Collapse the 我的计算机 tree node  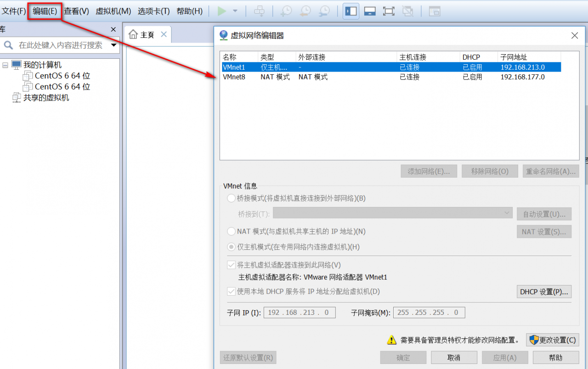pyautogui.click(x=5, y=65)
